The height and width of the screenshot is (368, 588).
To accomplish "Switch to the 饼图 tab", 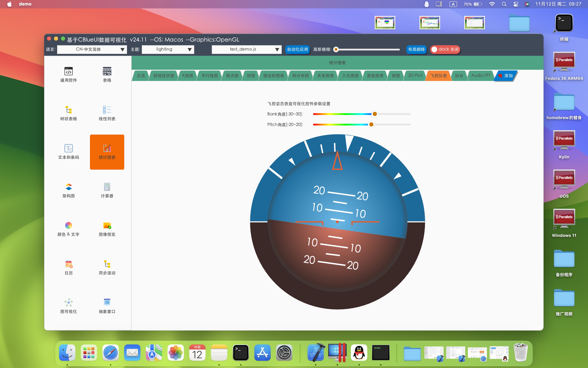I will pos(251,76).
